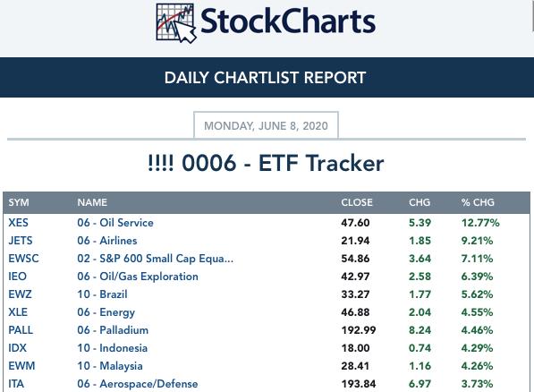Open 06 - Airlines chart link
The height and width of the screenshot is (392, 534).
107,241
